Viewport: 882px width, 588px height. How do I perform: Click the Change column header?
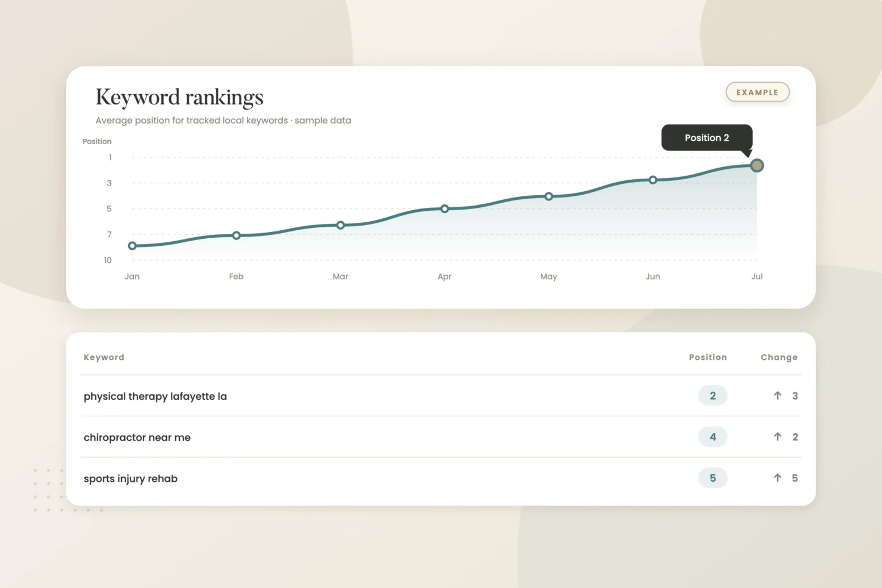point(779,357)
